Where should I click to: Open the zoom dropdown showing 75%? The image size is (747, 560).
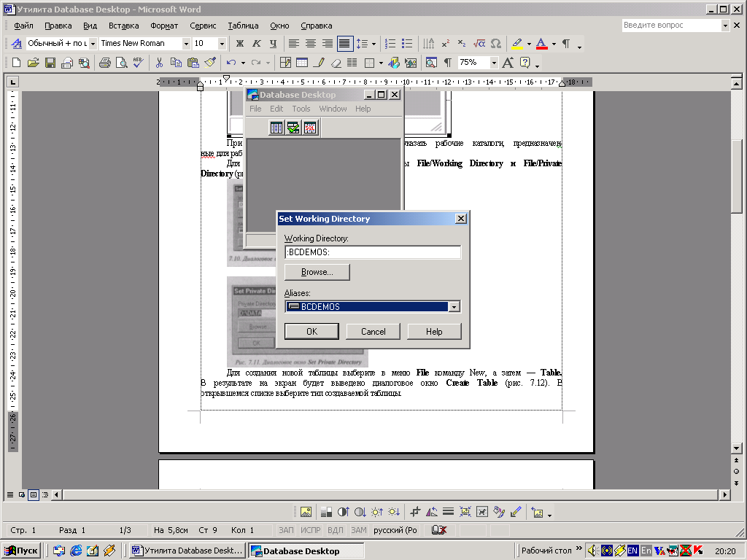[494, 63]
